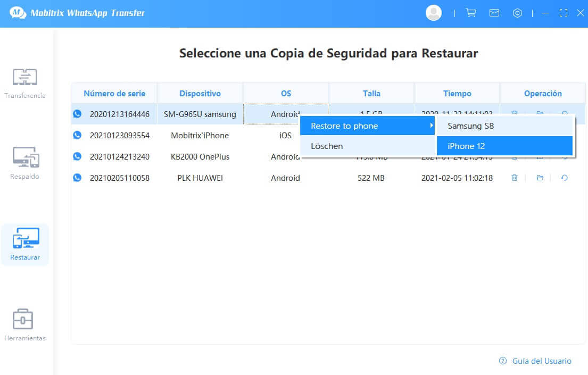Click the question mark help icon near Guía del Usuario
Viewport: 588px width, 375px height.
click(502, 361)
